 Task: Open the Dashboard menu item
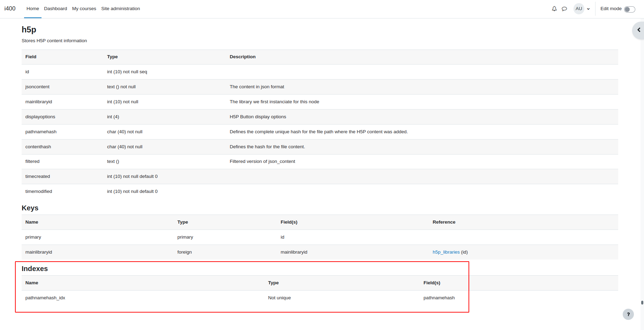click(55, 9)
